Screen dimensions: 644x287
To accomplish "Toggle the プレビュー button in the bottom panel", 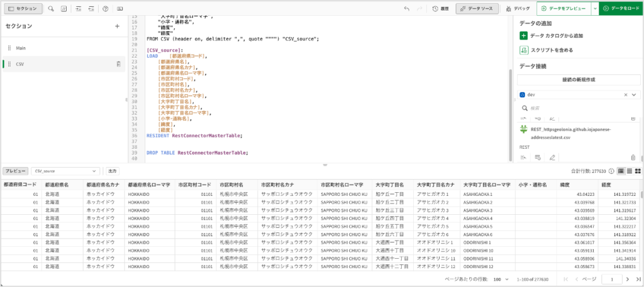I will [x=15, y=171].
